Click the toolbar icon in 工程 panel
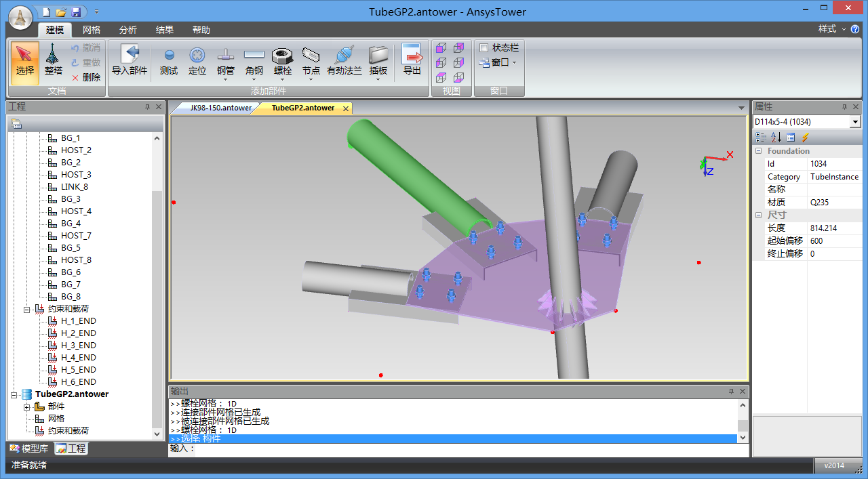The height and width of the screenshot is (479, 868). pos(16,124)
